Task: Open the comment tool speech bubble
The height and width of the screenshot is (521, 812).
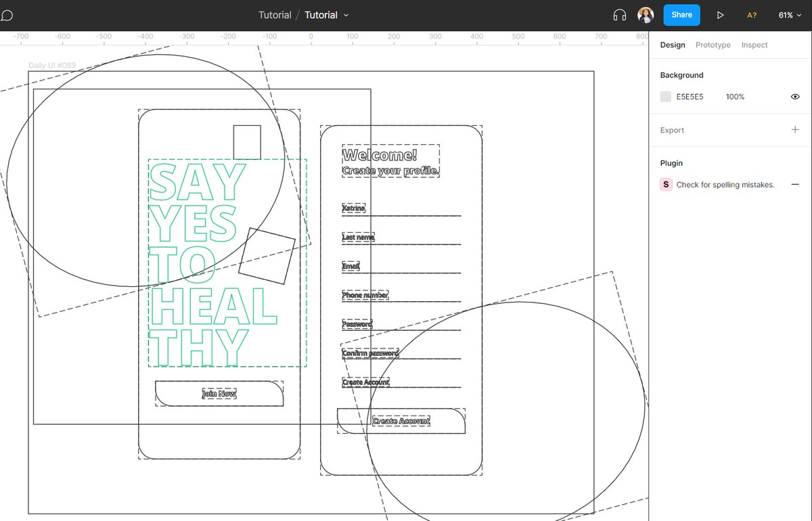Action: point(7,15)
